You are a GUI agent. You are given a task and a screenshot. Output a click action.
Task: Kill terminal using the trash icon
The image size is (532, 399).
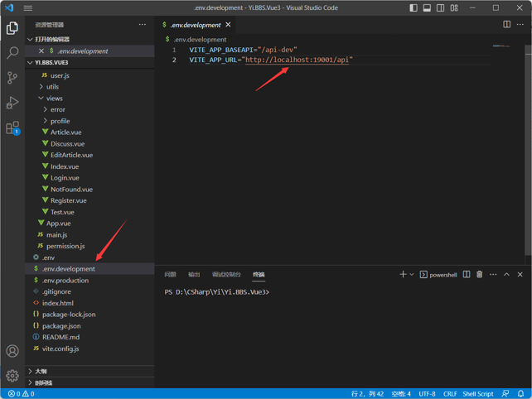tap(479, 274)
